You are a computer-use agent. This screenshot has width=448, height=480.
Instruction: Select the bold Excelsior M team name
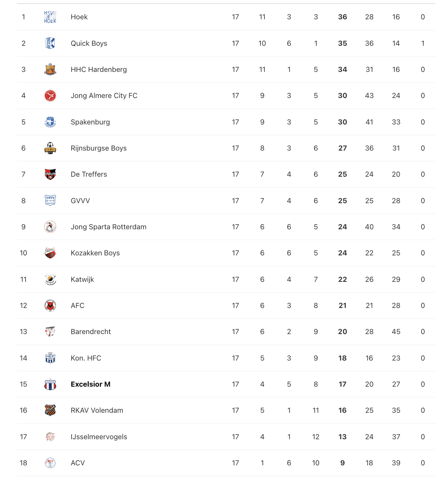tap(91, 384)
